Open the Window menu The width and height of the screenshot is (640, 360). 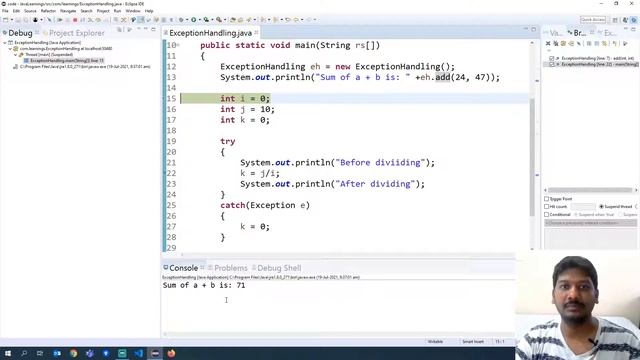[133, 11]
